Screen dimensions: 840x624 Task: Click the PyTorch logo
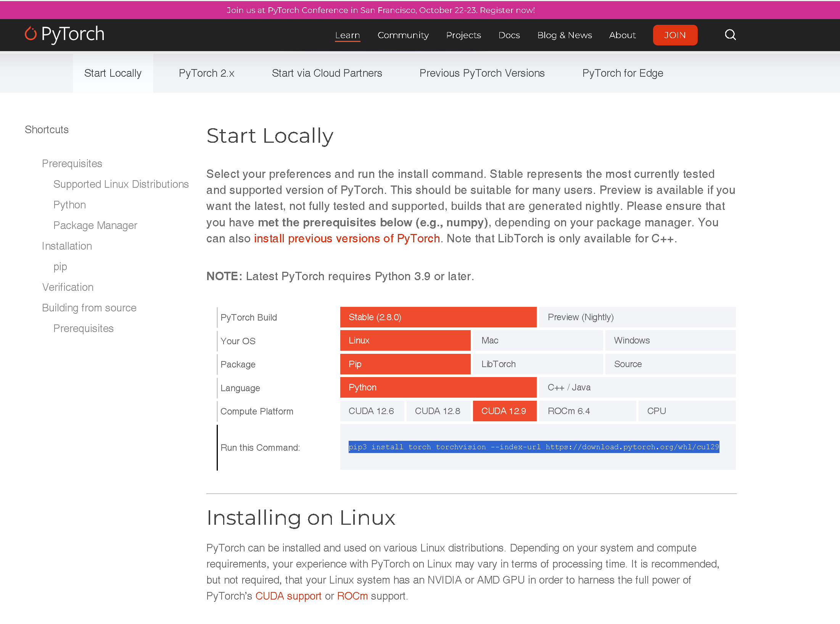pyautogui.click(x=64, y=34)
